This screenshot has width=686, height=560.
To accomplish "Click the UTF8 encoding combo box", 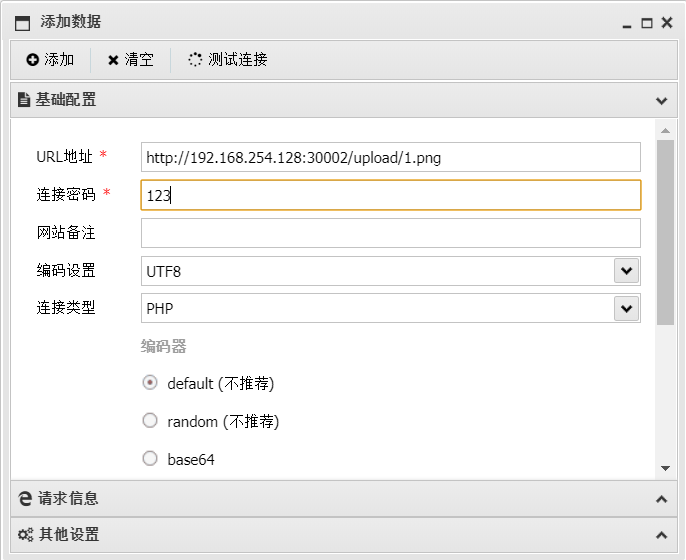I will coord(391,271).
